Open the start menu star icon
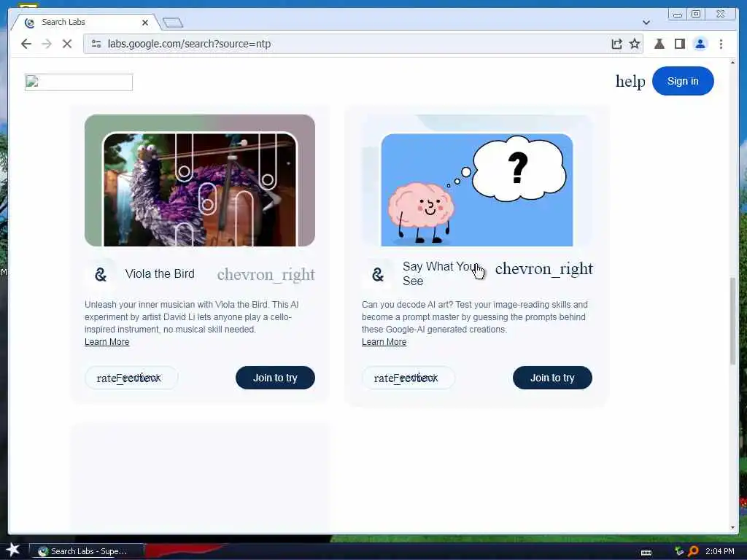This screenshot has height=560, width=747. click(12, 550)
